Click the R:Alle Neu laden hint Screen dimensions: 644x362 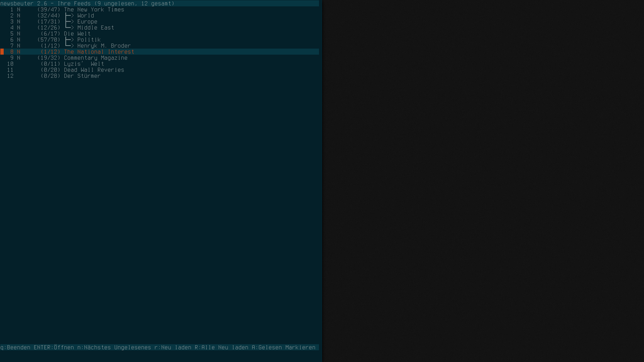(221, 347)
